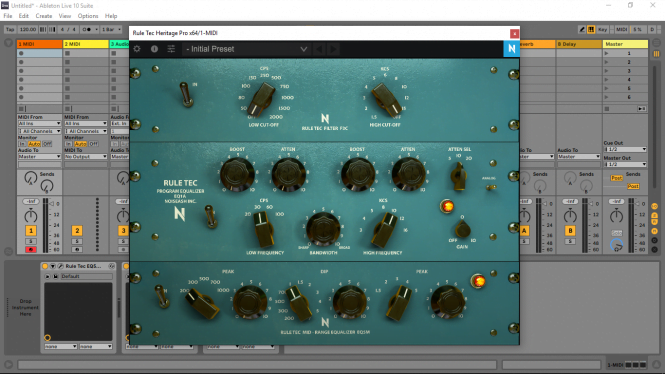
Task: Toggle the EQ1A bypass lever switch
Action: (210, 216)
